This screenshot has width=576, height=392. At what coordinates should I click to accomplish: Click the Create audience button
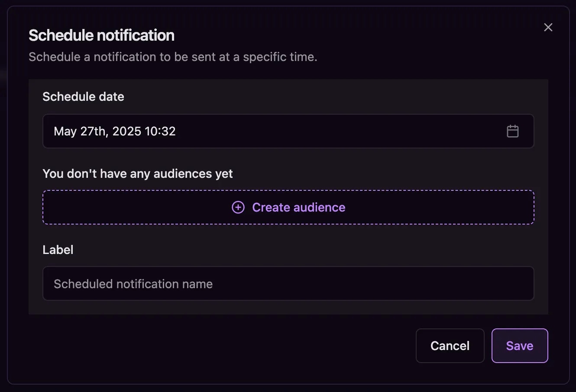click(288, 207)
